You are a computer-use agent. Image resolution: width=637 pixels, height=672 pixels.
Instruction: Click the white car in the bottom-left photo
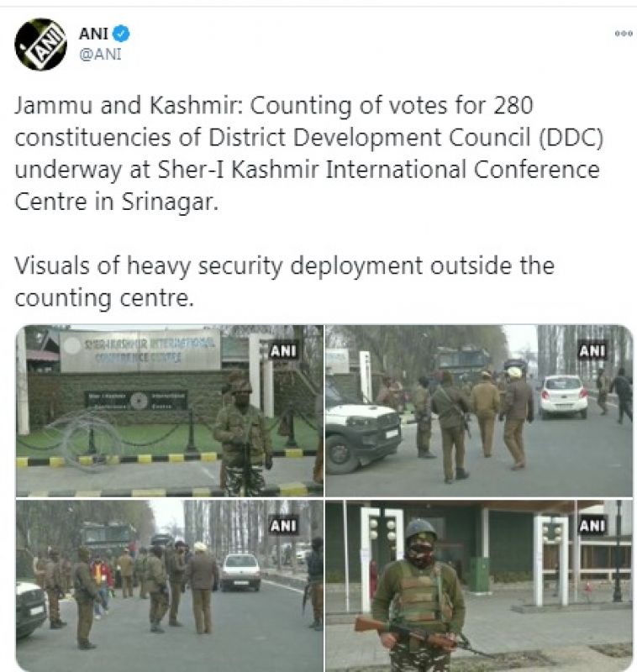240,572
